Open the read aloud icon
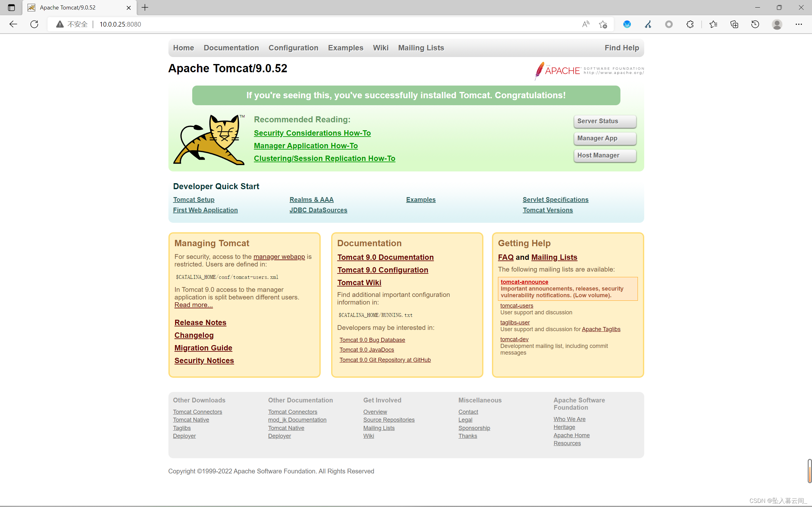Viewport: 812px width, 507px height. pyautogui.click(x=586, y=24)
